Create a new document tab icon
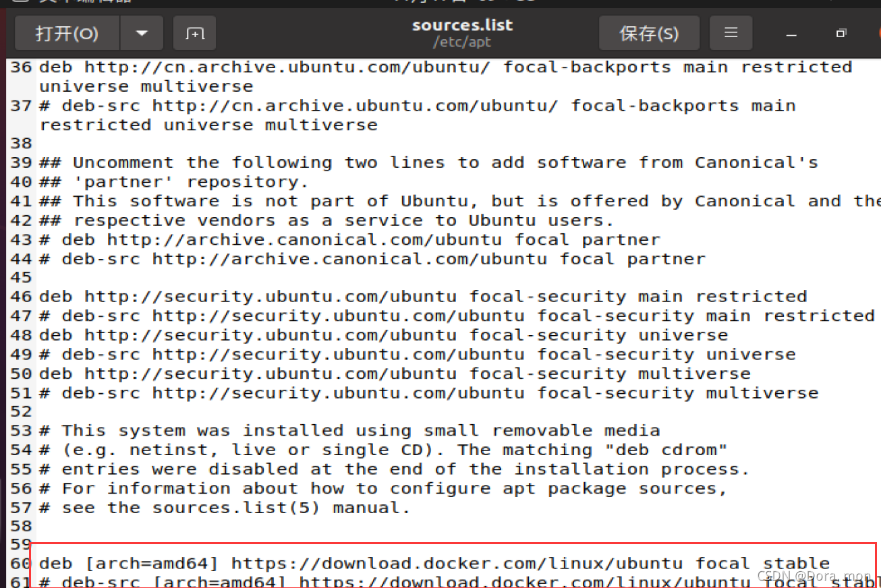 [194, 33]
